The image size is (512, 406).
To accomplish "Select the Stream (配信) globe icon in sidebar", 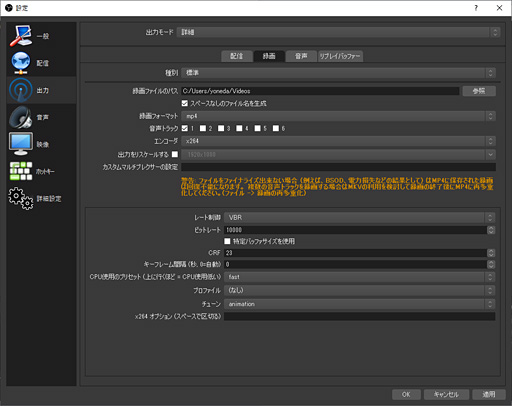I will 21,63.
